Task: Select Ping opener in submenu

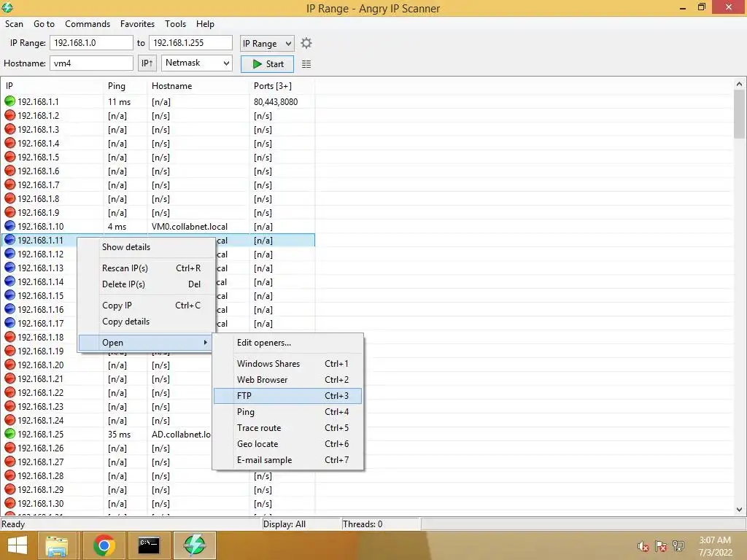Action: [287, 412]
